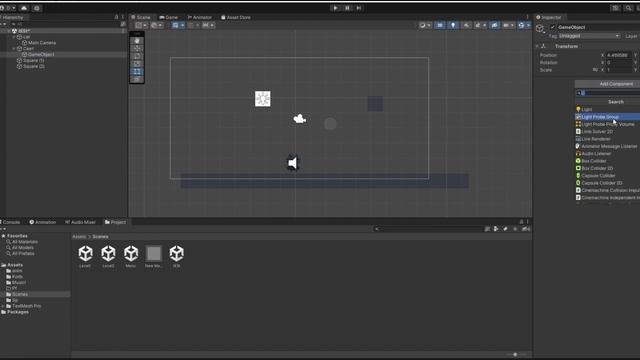Click Search by Type icon in Project
The width and height of the screenshot is (640, 360).
496,229
